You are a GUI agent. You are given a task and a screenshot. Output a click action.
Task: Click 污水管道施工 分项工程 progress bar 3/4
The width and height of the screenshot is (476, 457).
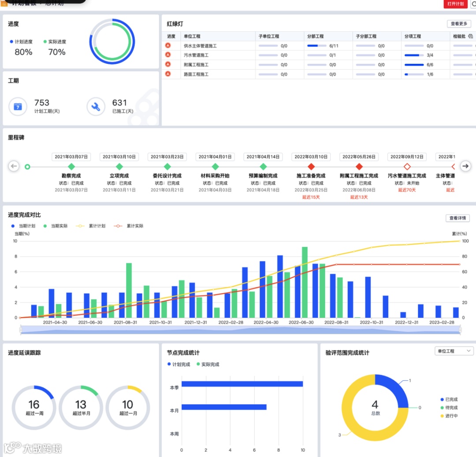[414, 55]
